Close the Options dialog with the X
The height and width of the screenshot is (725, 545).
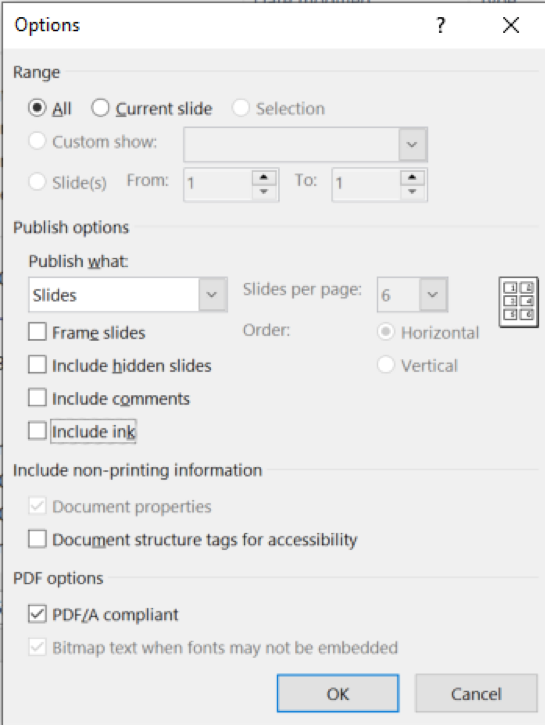(x=511, y=25)
